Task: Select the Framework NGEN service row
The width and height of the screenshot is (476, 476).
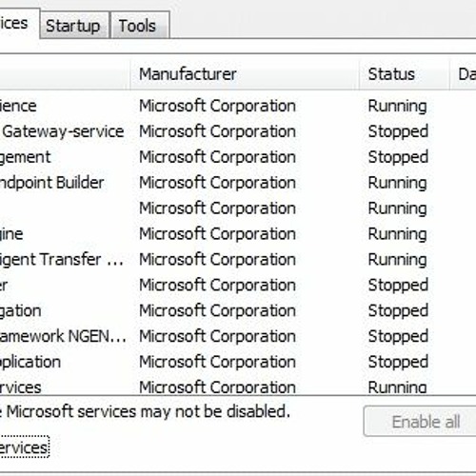Action: point(238,336)
